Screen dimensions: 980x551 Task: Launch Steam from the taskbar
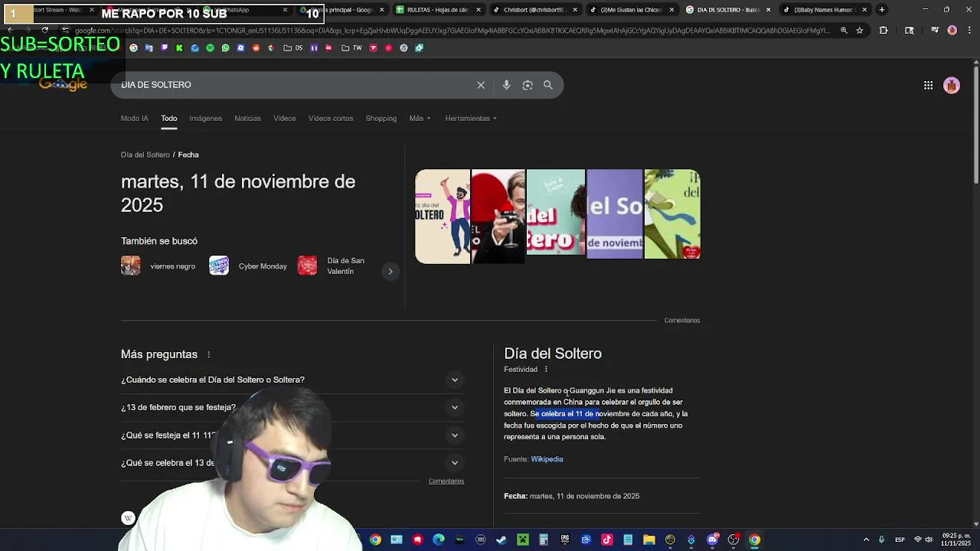coord(501,540)
